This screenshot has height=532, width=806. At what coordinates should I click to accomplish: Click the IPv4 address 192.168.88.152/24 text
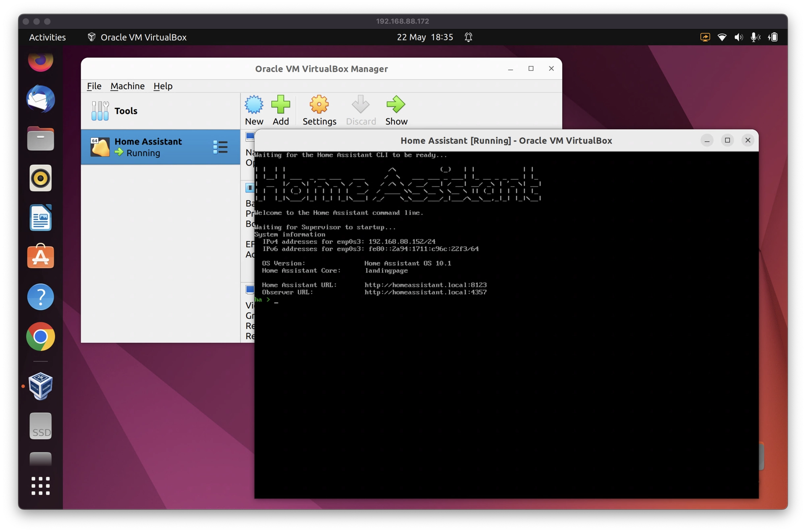tap(402, 242)
